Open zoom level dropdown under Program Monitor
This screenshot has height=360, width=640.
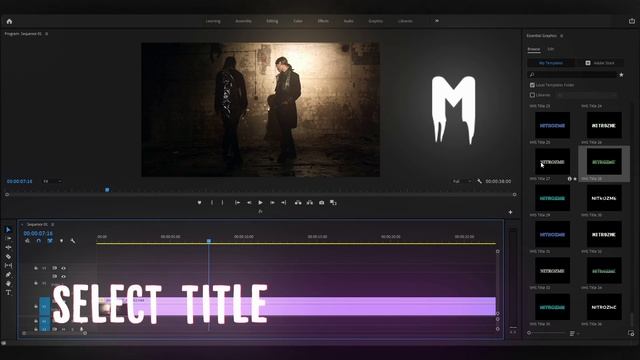[52, 181]
